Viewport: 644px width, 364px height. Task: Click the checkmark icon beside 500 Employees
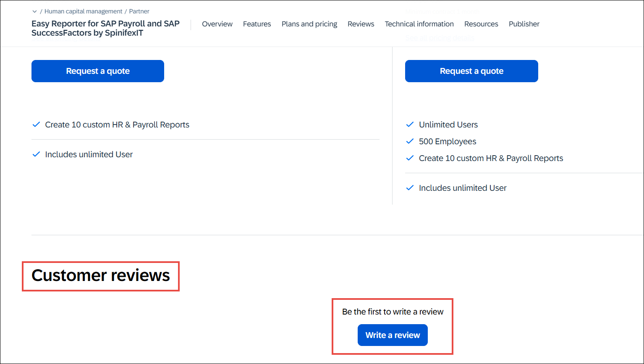tap(410, 141)
